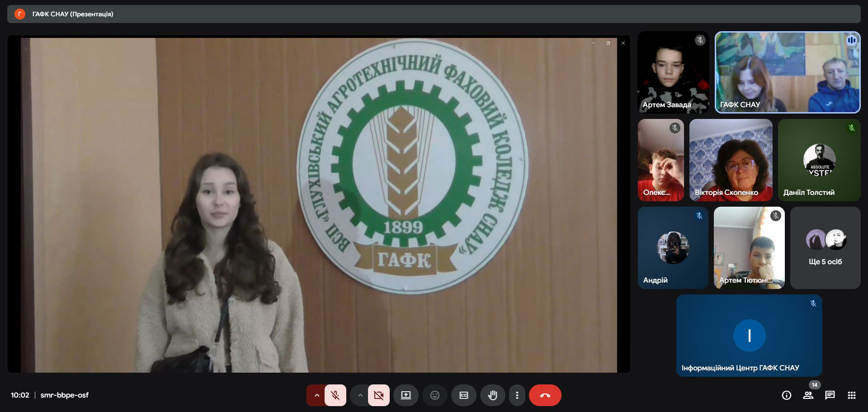Open meeting details info icon
Image resolution: width=868 pixels, height=412 pixels.
click(x=786, y=395)
